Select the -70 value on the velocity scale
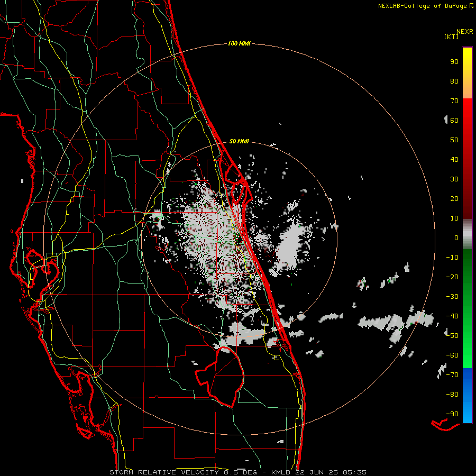Viewport: 476px width, 476px height. click(x=452, y=375)
